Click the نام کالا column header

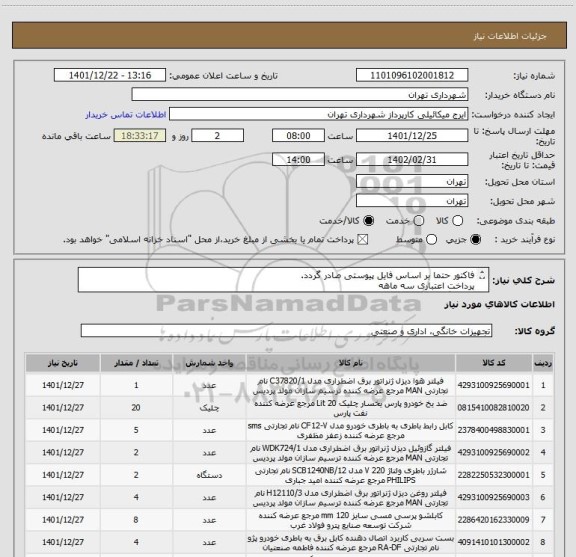tap(350, 363)
